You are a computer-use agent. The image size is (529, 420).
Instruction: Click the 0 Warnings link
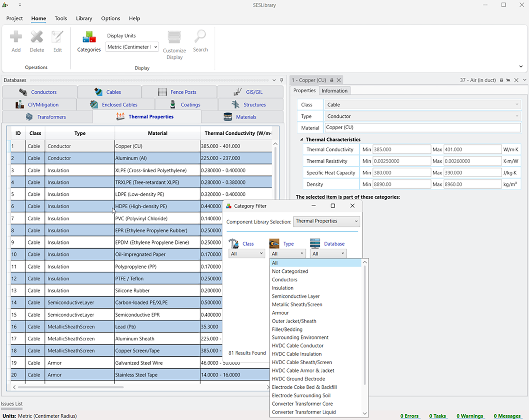click(x=470, y=416)
